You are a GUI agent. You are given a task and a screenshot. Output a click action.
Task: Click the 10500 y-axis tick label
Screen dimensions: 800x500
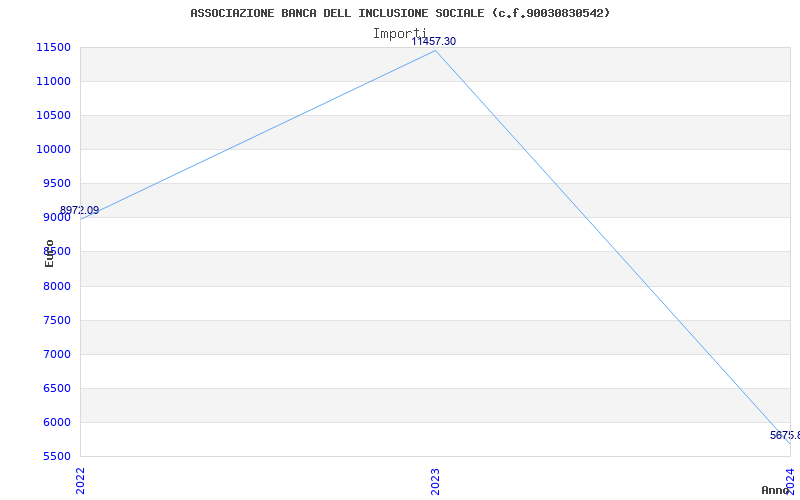click(53, 115)
